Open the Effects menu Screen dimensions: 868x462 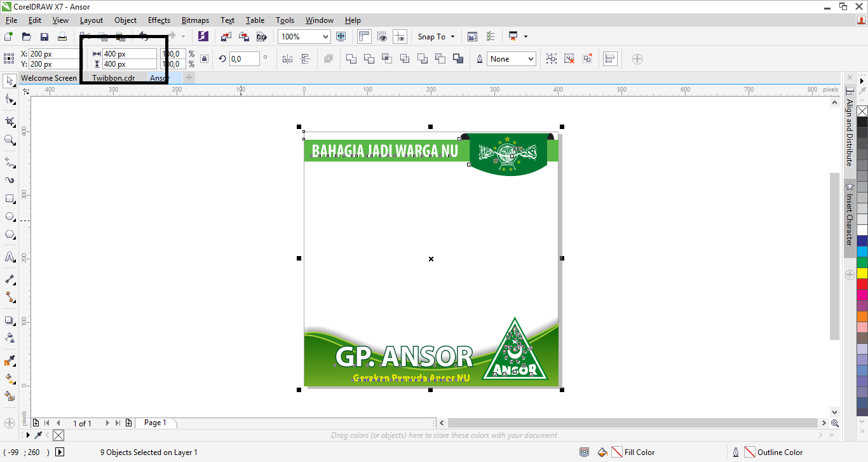point(159,20)
